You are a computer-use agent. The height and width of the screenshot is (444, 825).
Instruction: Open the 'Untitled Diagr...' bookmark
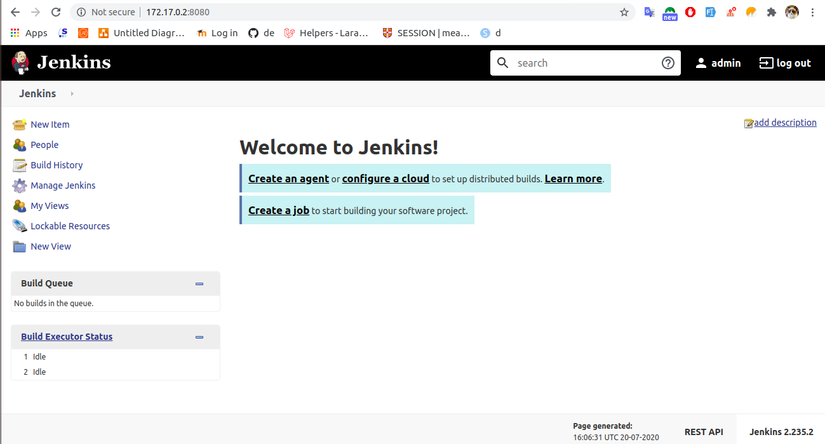pyautogui.click(x=142, y=33)
